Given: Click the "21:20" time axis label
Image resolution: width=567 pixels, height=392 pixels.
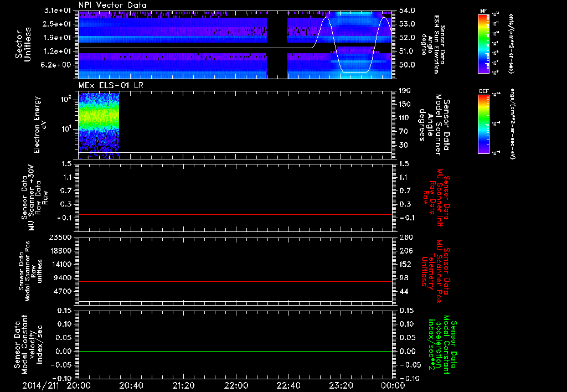Looking at the screenshot, I should (x=183, y=385).
